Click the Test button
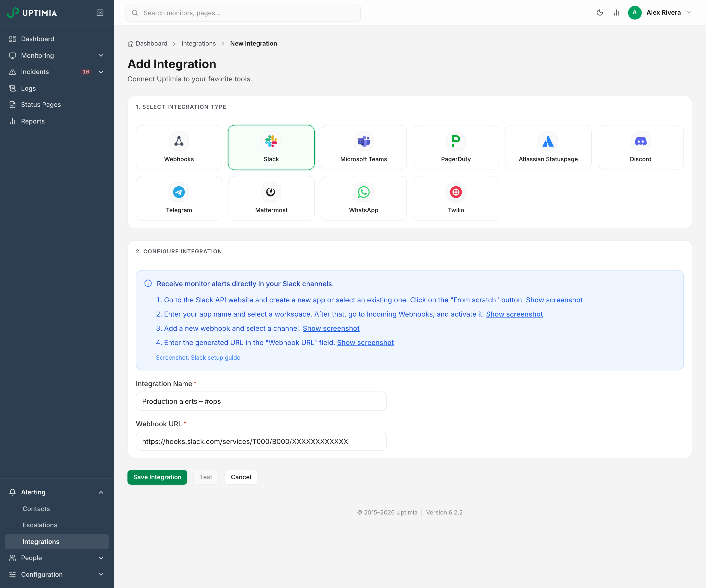The width and height of the screenshot is (706, 588). (x=206, y=477)
